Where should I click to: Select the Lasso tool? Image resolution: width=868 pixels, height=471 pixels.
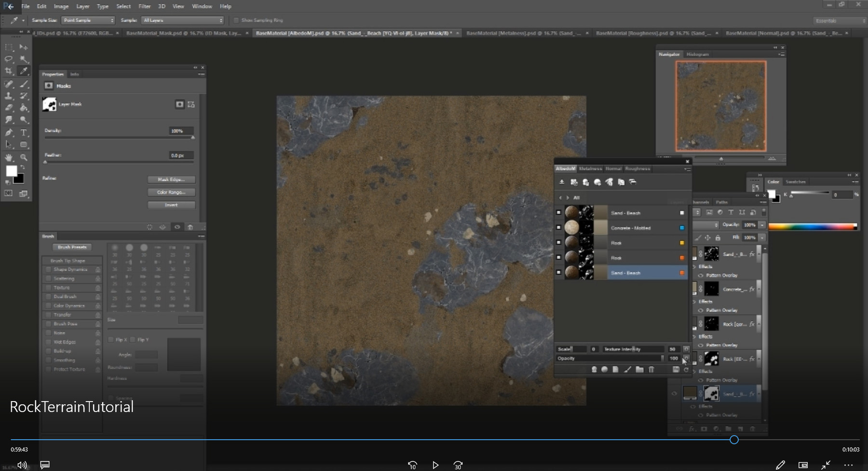[x=9, y=59]
